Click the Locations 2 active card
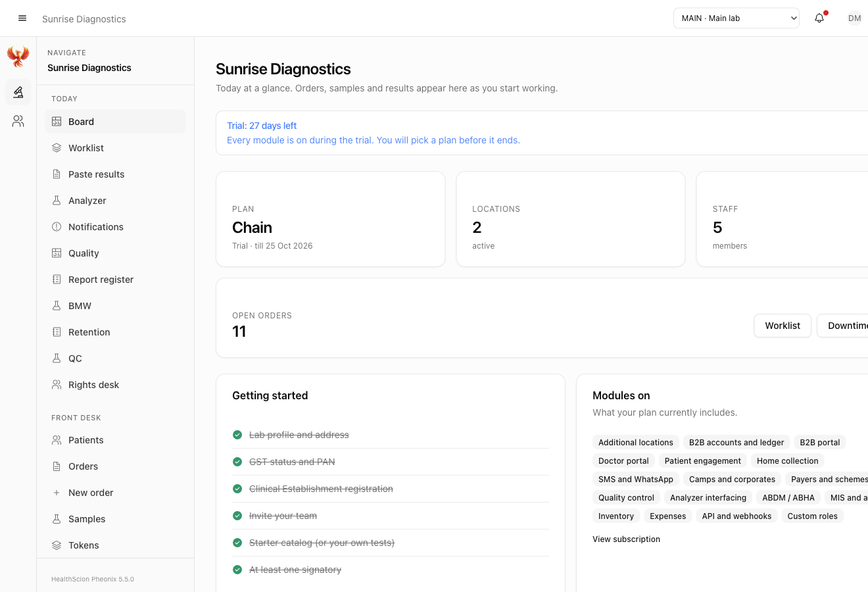 571,219
